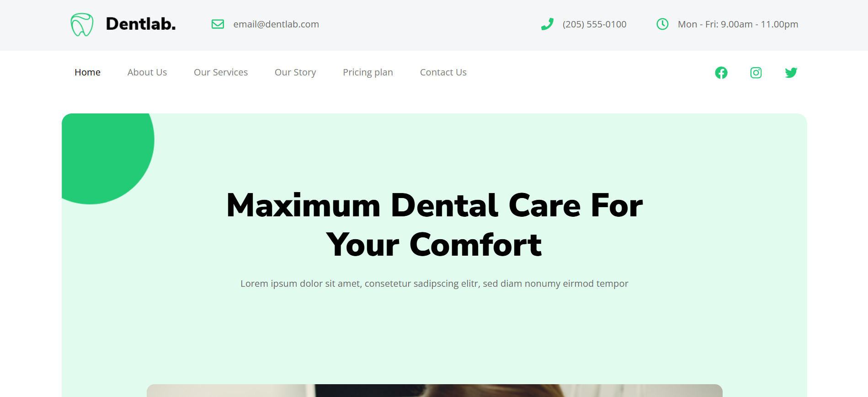Click the Mon - Fri opening hours text
This screenshot has height=397, width=868.
point(738,24)
